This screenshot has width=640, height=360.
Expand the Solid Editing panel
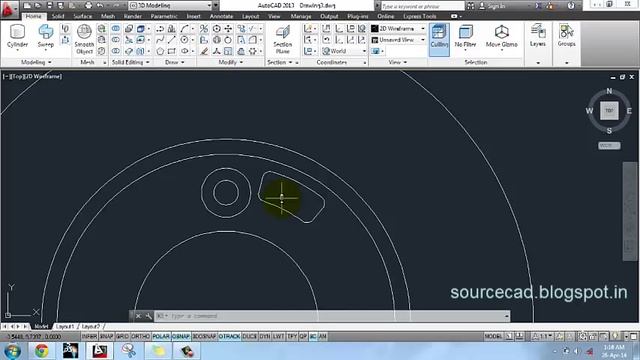coord(131,62)
